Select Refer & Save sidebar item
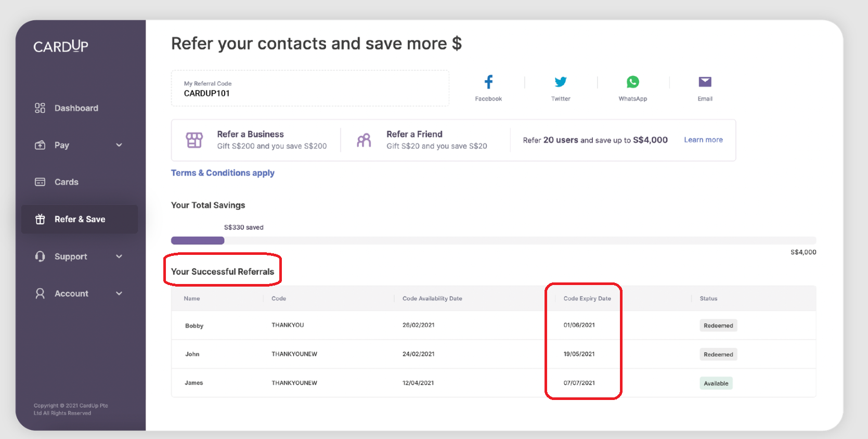This screenshot has height=439, width=868. point(80,219)
